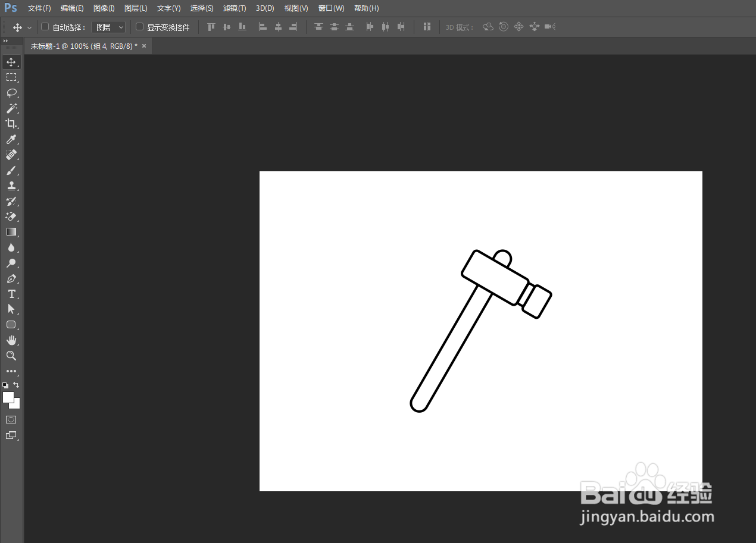Click the 3D zoom camera icon
Screen dimensions: 756x543
click(550, 27)
